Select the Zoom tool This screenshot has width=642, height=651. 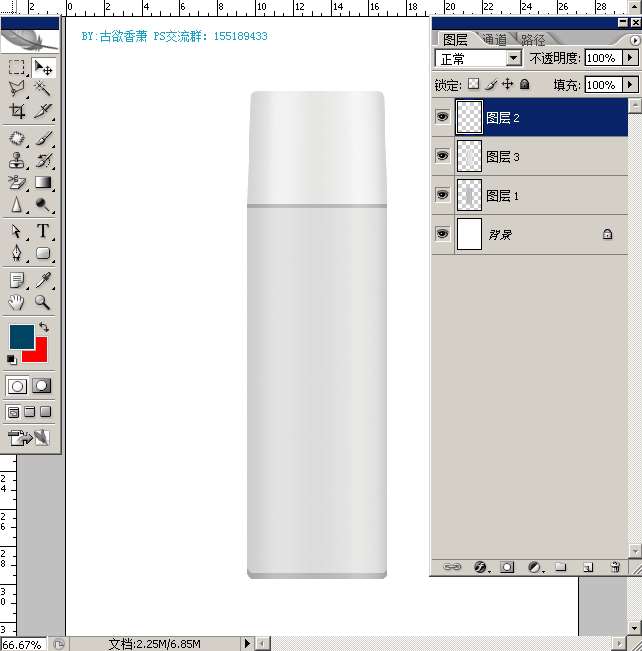click(43, 302)
